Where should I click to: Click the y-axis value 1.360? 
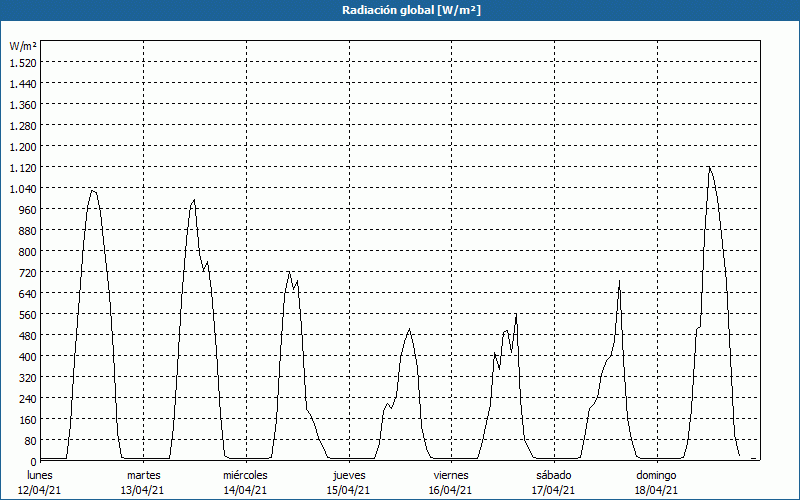(23, 105)
